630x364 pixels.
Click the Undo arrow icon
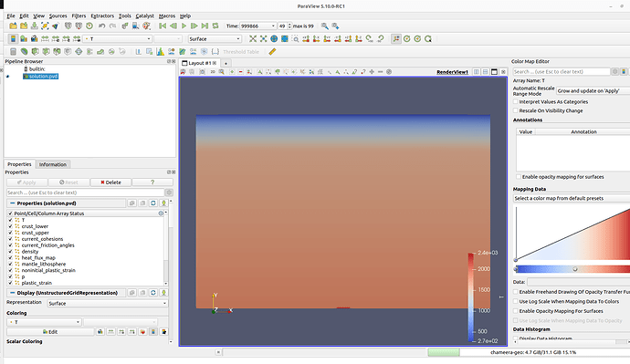pos(101,26)
